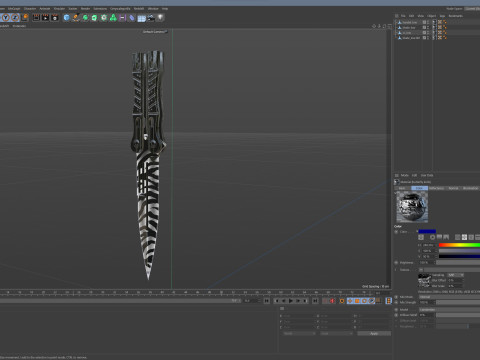Toggle visibility dots of third object
This screenshot has height=360, width=480.
[x=428, y=33]
